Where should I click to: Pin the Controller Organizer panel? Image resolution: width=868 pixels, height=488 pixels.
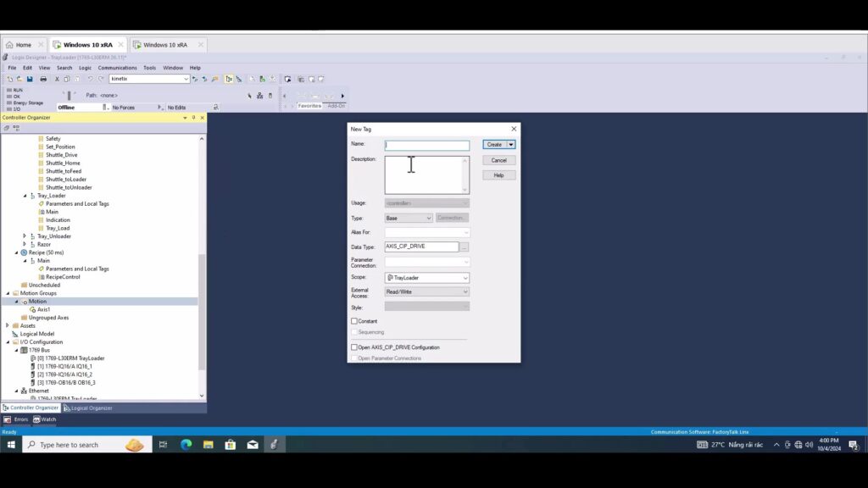click(193, 118)
